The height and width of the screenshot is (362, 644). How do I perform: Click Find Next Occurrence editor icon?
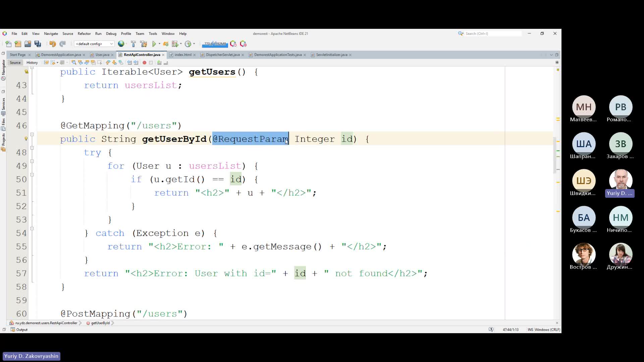pos(87,63)
